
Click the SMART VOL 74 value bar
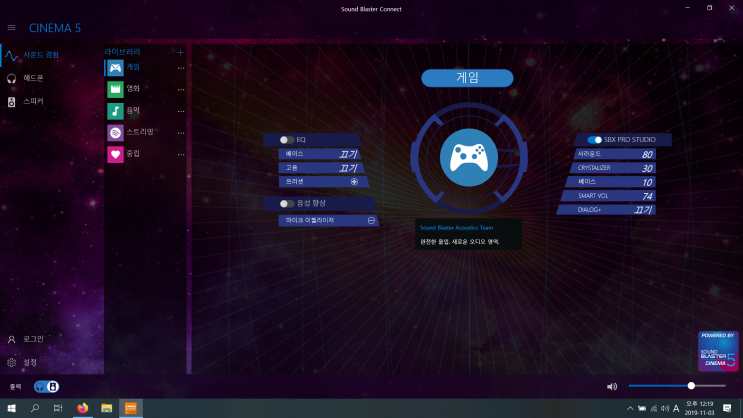608,196
